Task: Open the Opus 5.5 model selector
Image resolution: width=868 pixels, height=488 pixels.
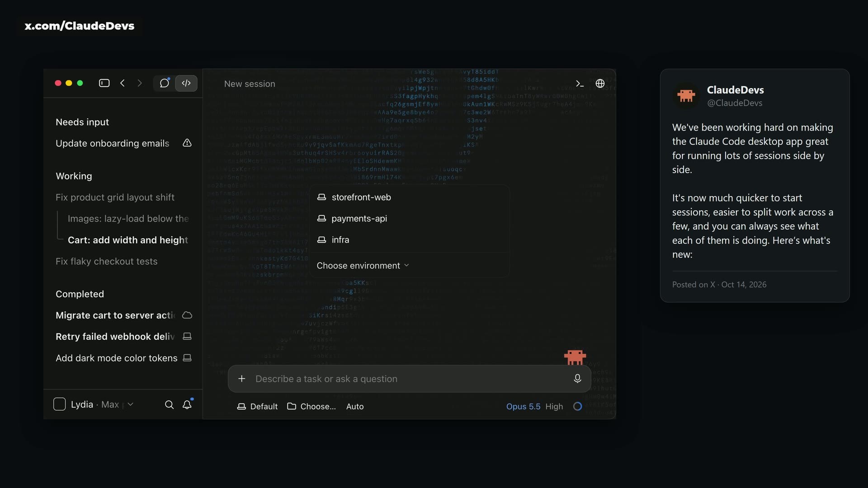Action: (x=523, y=407)
